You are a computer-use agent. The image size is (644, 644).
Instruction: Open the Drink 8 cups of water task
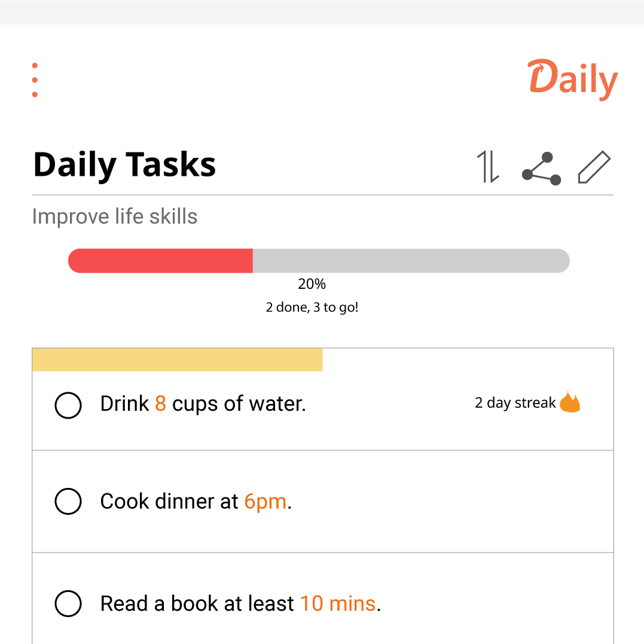coord(203,404)
